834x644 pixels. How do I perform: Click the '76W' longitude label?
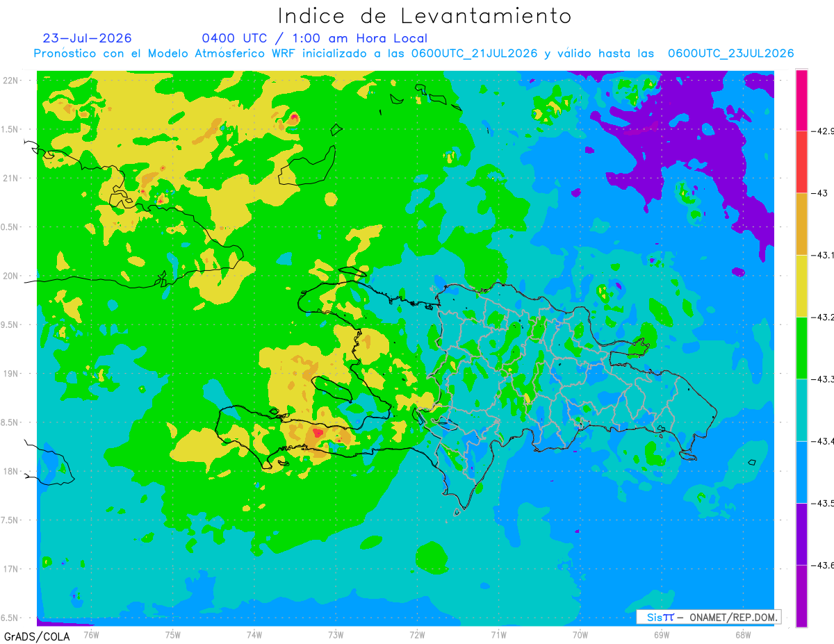[91, 634]
